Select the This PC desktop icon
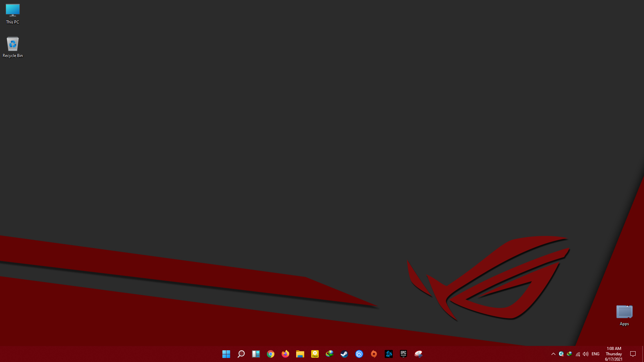Screen dimensions: 644x362 [x=13, y=14]
